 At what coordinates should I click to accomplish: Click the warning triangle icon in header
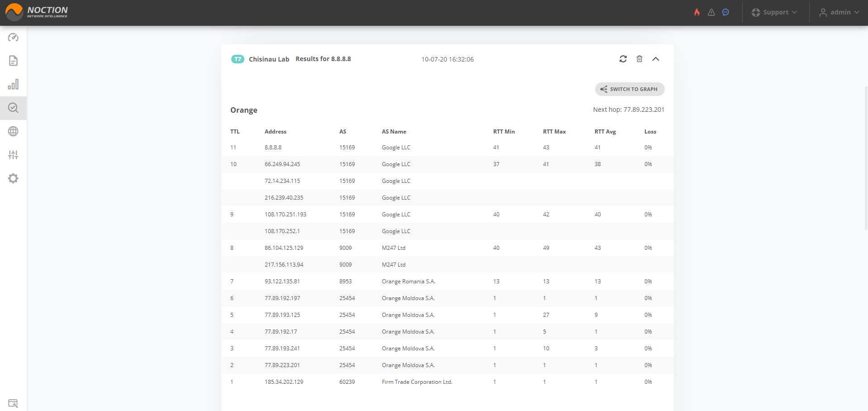pos(711,12)
